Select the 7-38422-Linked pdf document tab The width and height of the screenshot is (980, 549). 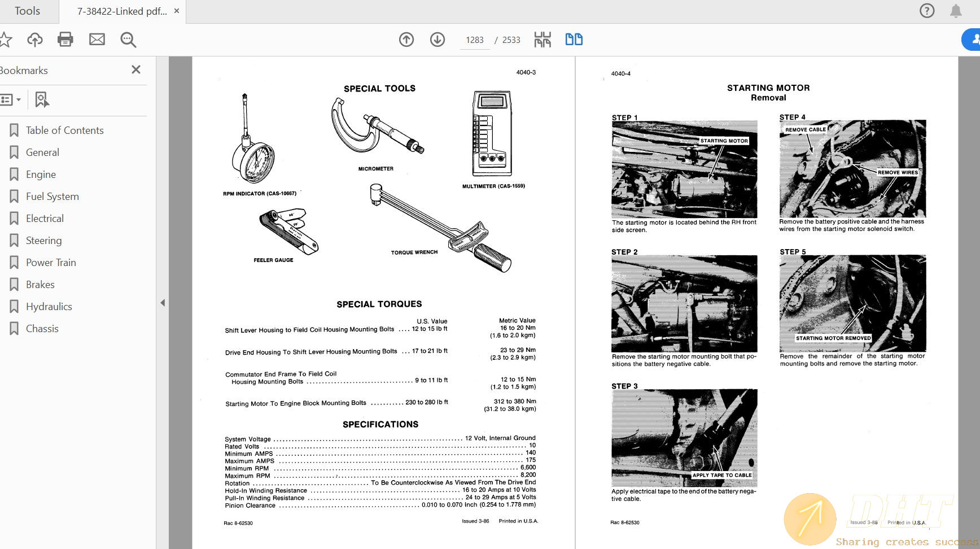pos(120,11)
